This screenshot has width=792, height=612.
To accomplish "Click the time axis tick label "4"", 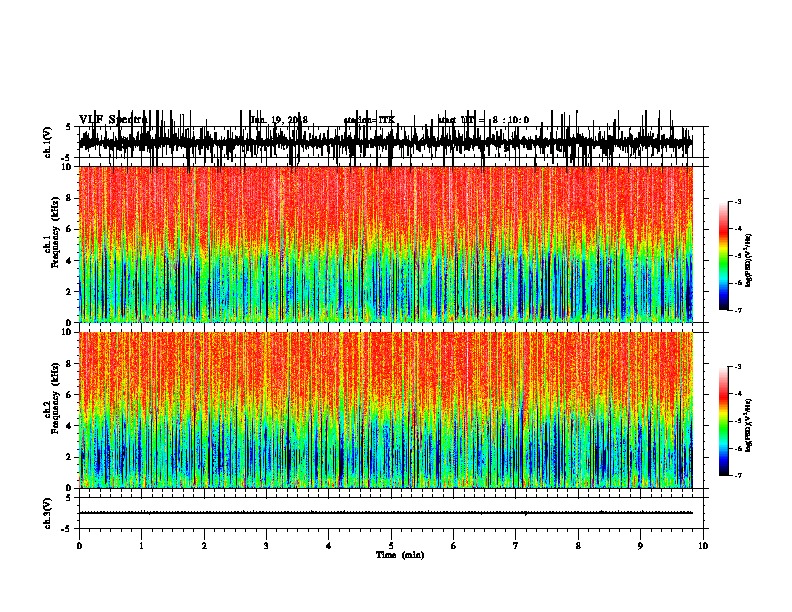I will (x=329, y=546).
